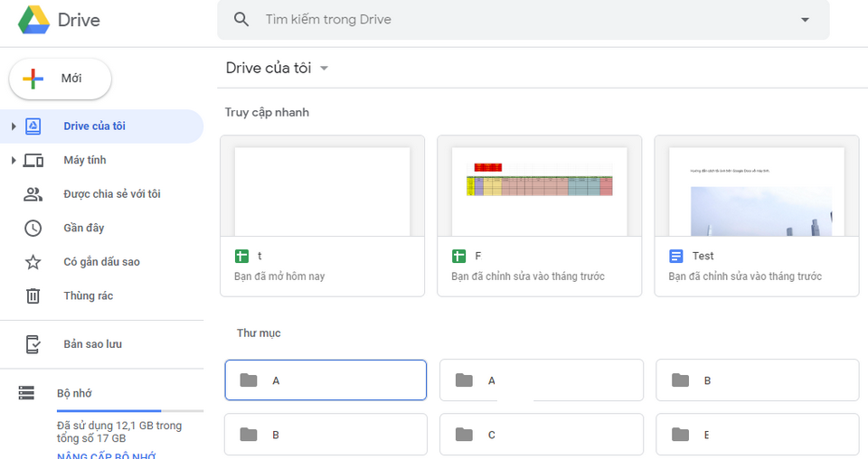This screenshot has width=868, height=459.
Task: Click the search magnifier icon
Action: 241,19
